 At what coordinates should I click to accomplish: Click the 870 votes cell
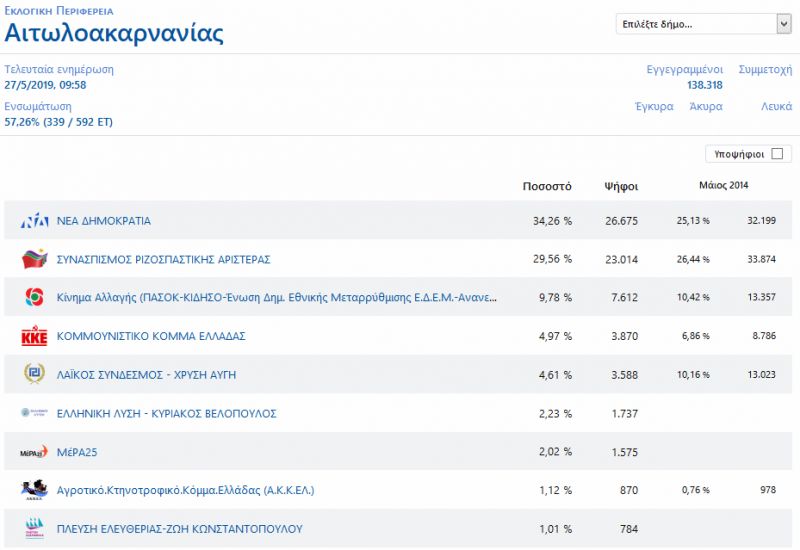click(x=629, y=490)
